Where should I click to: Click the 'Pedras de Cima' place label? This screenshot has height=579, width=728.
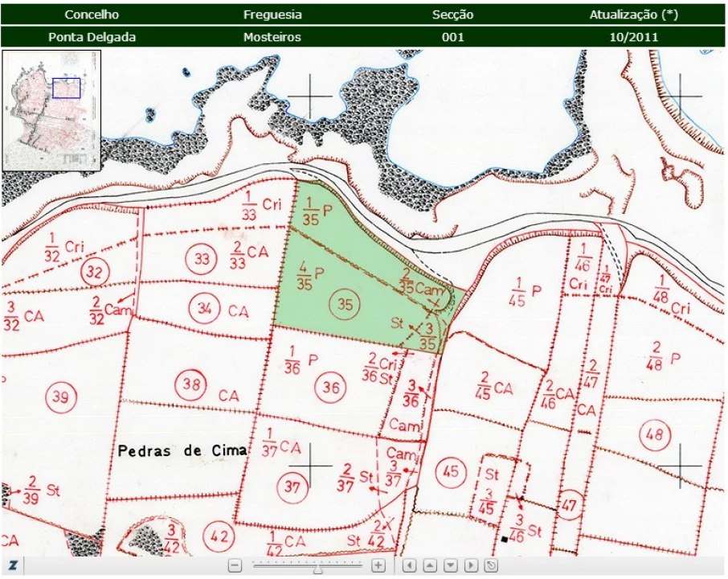tap(182, 451)
